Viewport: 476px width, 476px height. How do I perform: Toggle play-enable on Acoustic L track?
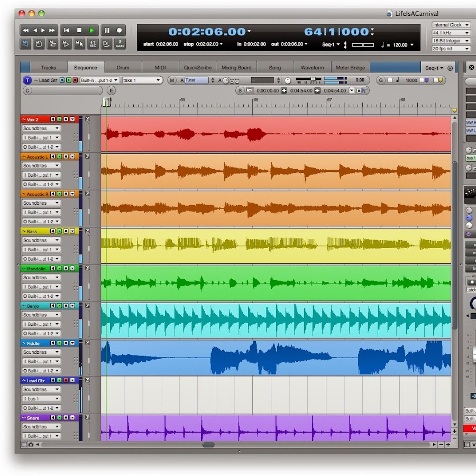[59, 157]
